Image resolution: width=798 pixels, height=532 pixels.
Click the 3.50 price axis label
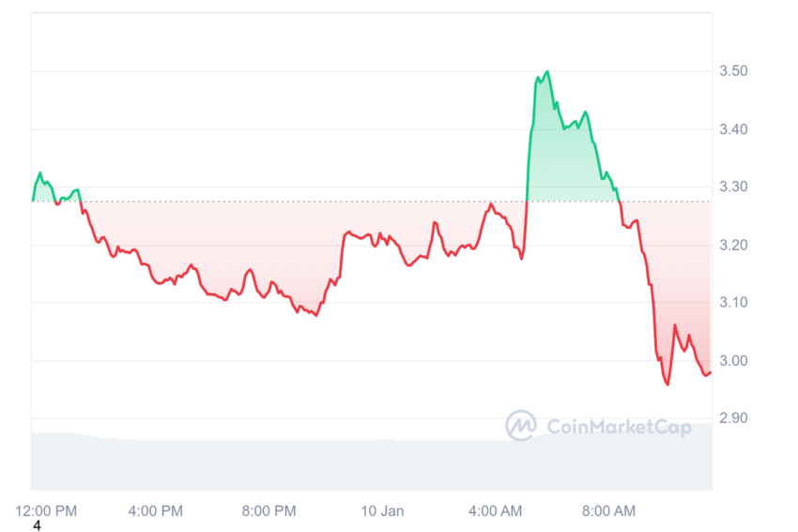click(x=733, y=70)
